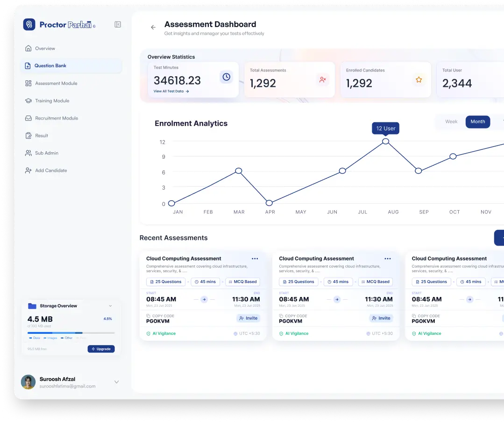
Task: Collapse the Storage Overview panel chevron
Action: [x=111, y=306]
